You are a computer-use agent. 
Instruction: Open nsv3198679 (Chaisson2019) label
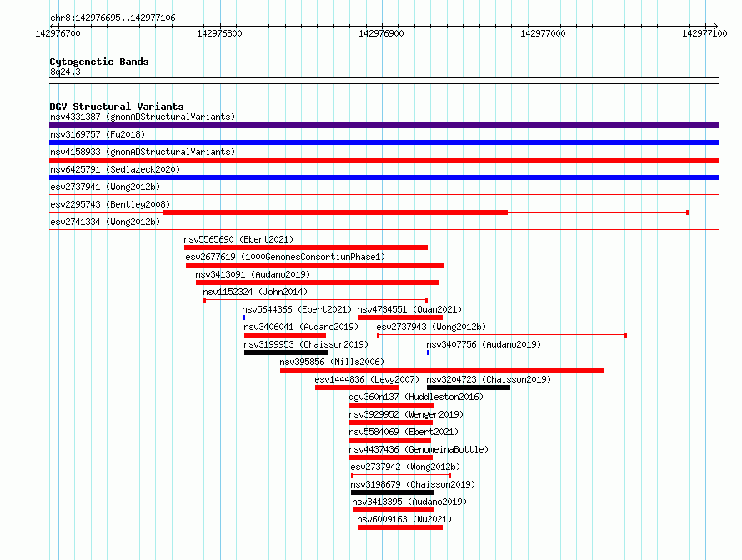(413, 484)
